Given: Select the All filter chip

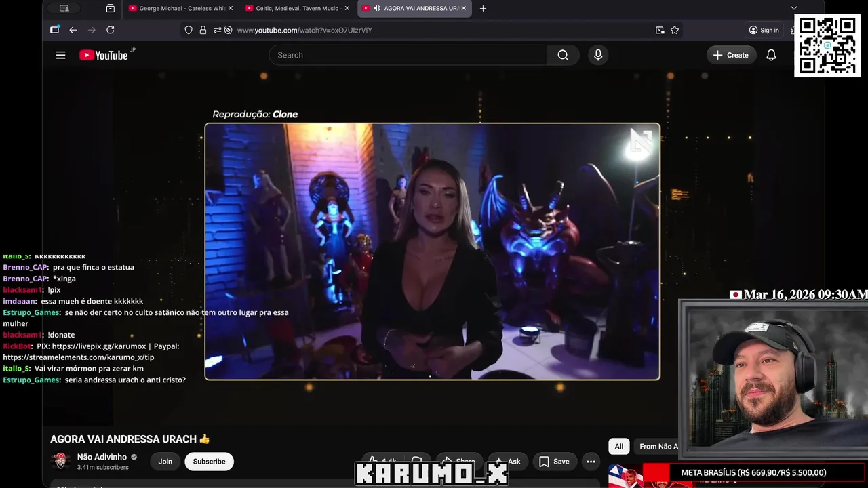Looking at the screenshot, I should click(618, 446).
